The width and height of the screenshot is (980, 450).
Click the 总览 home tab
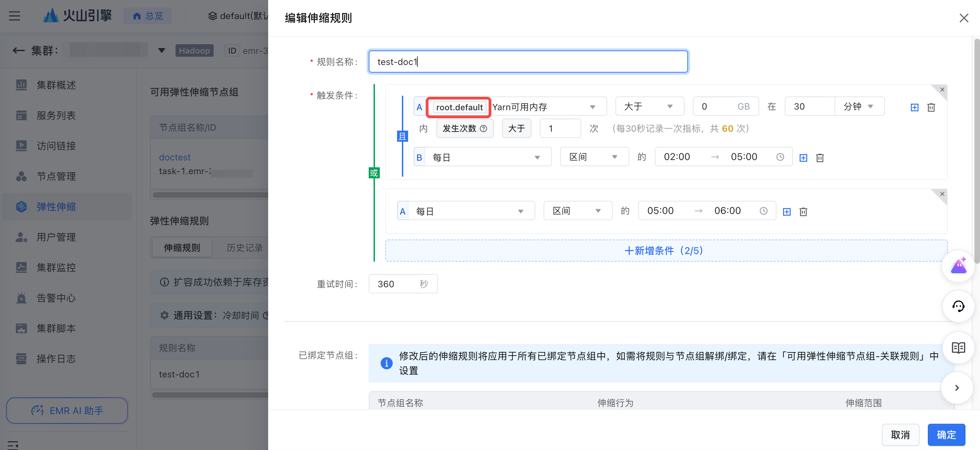pos(148,16)
